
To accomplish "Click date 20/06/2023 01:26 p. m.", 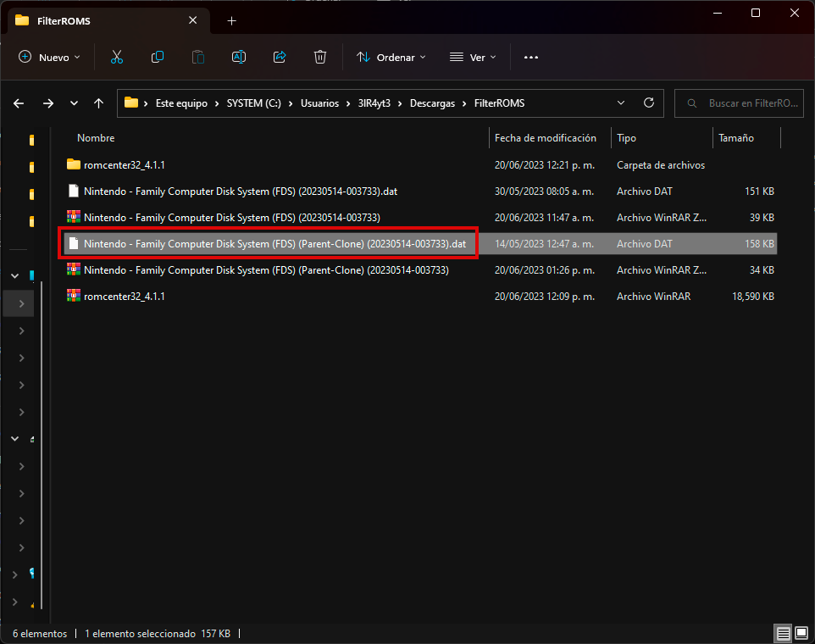I will 545,269.
